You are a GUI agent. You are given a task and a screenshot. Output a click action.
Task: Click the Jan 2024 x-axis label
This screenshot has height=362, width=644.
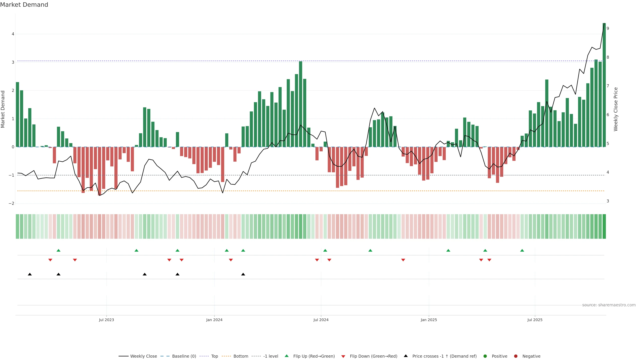coord(214,320)
